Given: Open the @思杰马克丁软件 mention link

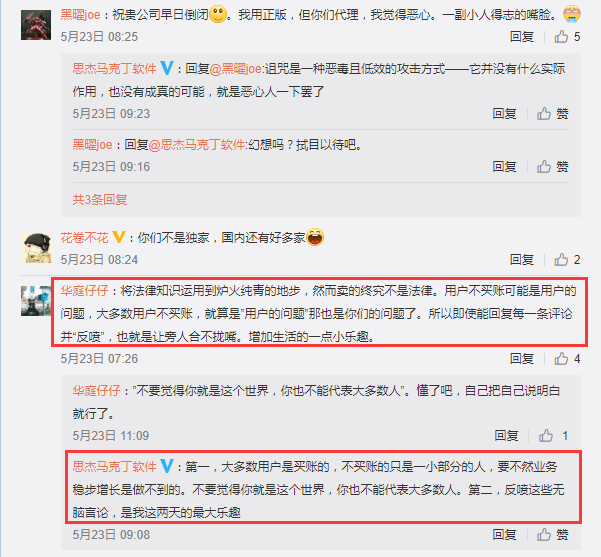Looking at the screenshot, I should [x=197, y=145].
